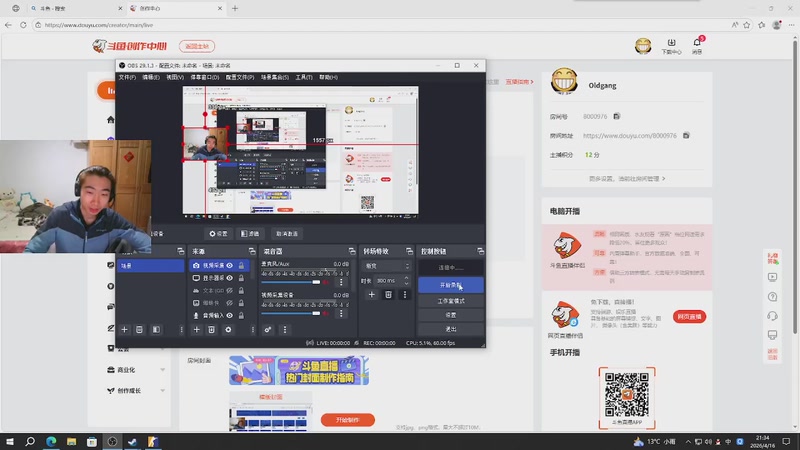Toggle mute for the 视频采集设备 audio
800x450 pixels.
click(327, 313)
